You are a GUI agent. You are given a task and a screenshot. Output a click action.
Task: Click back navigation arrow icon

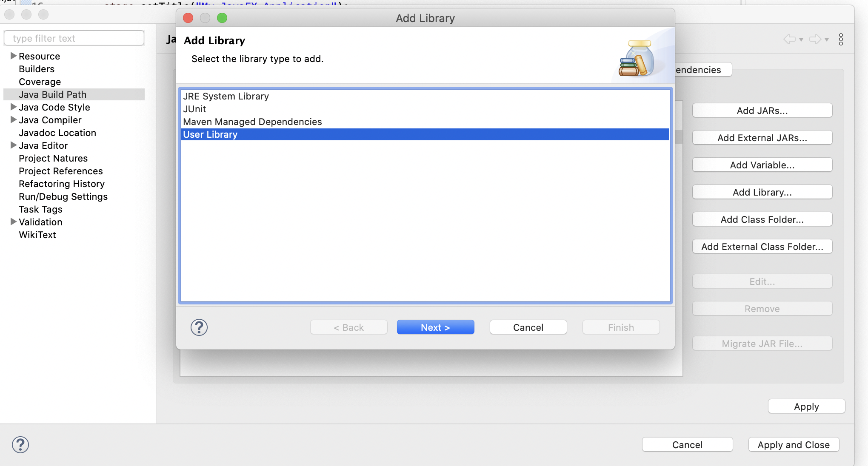(789, 40)
